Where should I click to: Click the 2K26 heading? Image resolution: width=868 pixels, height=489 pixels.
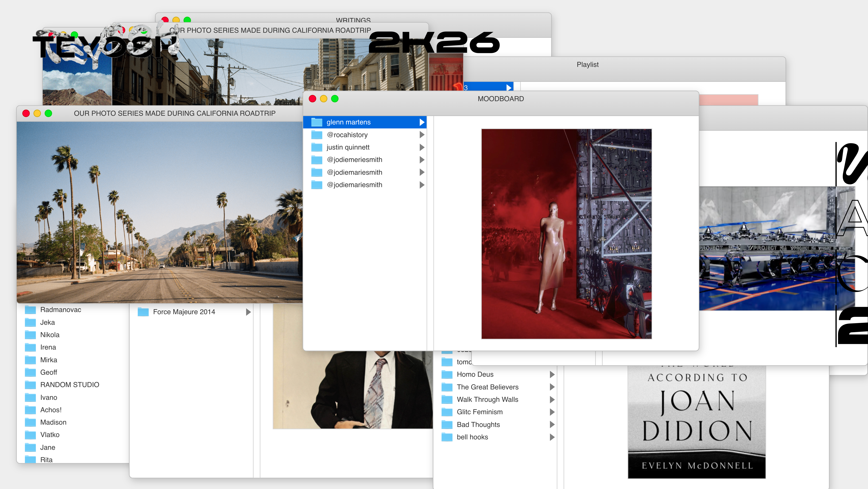[434, 42]
